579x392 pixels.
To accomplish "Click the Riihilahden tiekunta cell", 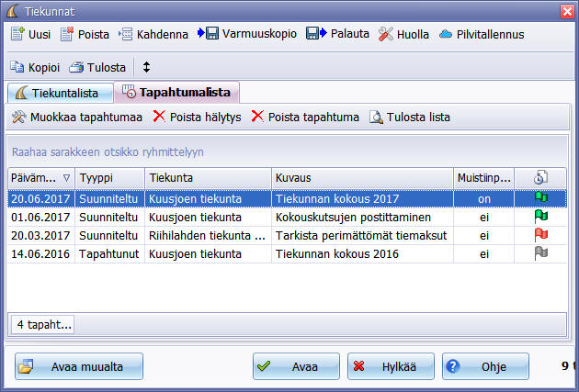I will tap(208, 236).
